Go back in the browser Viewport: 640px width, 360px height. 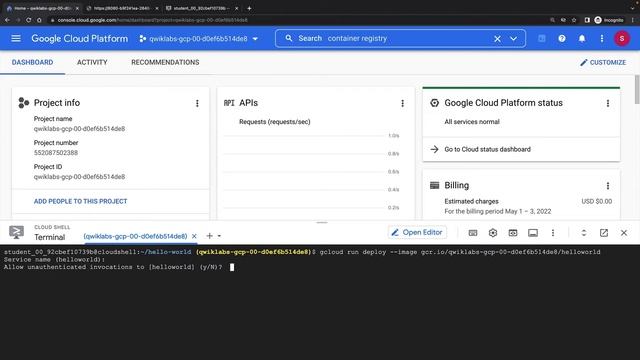point(7,20)
